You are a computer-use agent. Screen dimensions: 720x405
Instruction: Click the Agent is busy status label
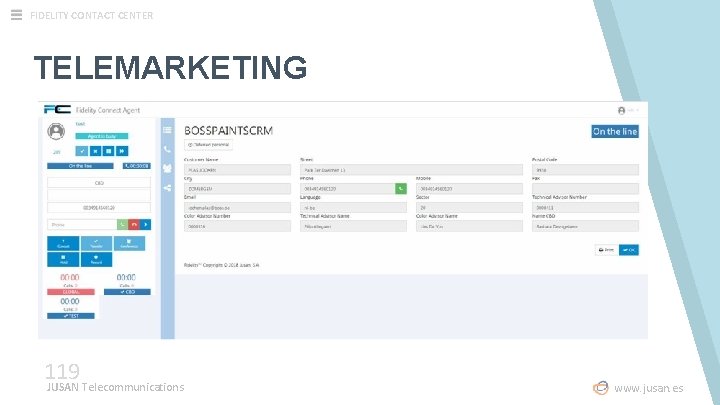coord(102,136)
